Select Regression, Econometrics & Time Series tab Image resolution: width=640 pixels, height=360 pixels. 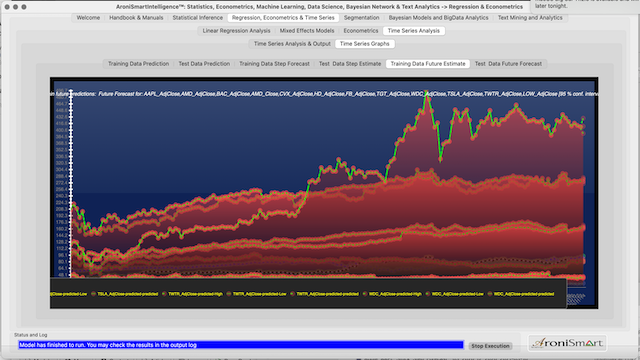(x=283, y=18)
